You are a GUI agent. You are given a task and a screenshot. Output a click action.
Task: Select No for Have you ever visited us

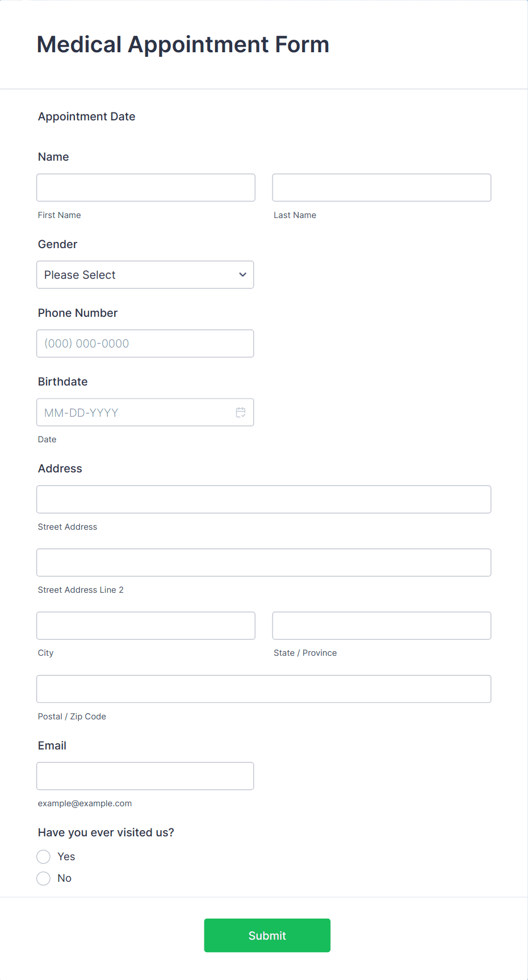click(x=43, y=878)
